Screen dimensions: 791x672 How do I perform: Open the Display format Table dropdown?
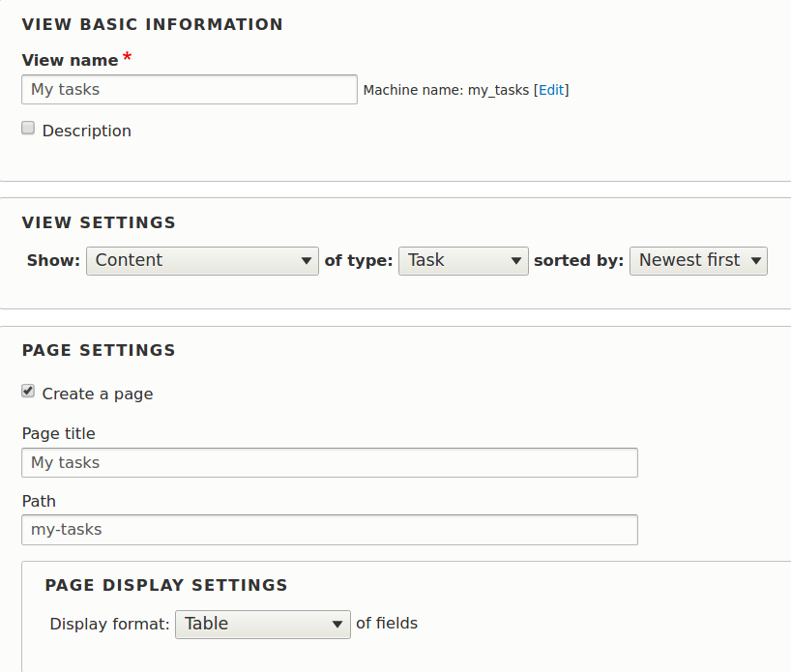pyautogui.click(x=263, y=625)
